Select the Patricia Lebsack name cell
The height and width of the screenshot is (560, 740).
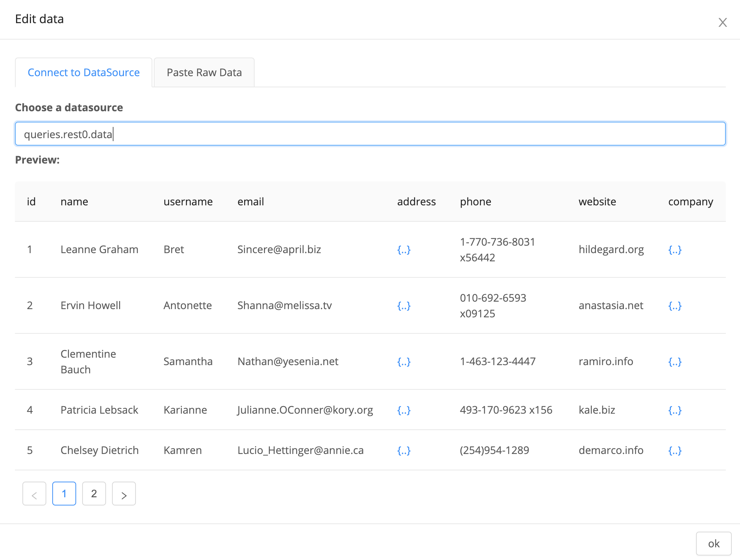pos(99,410)
